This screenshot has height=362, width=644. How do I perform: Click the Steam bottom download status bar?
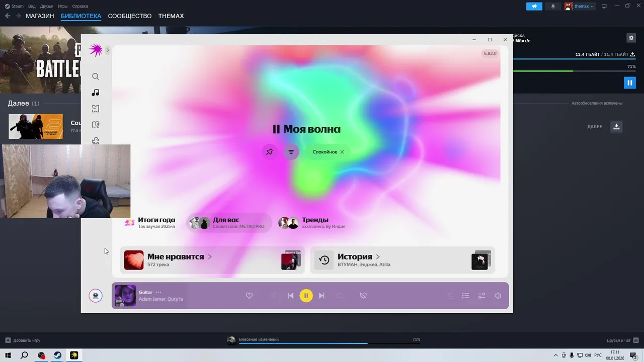tap(324, 340)
